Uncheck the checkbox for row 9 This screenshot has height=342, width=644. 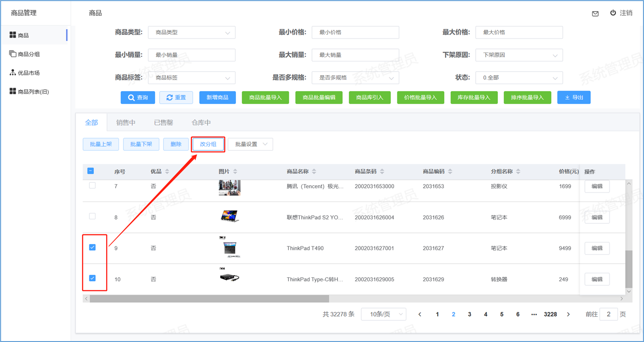[93, 247]
